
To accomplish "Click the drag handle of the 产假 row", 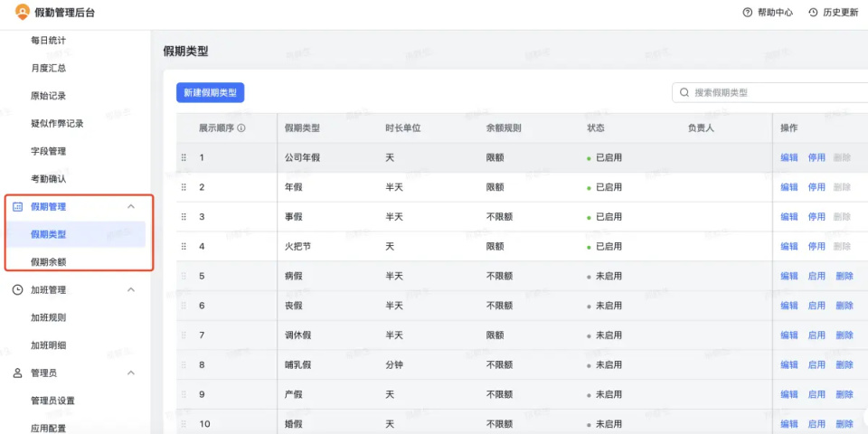I will (x=184, y=394).
